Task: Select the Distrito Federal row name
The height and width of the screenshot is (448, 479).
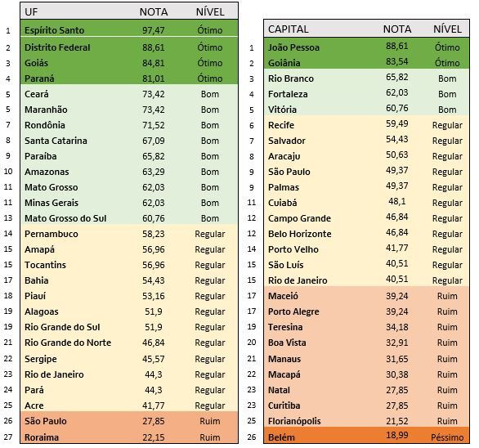Action: (57, 47)
